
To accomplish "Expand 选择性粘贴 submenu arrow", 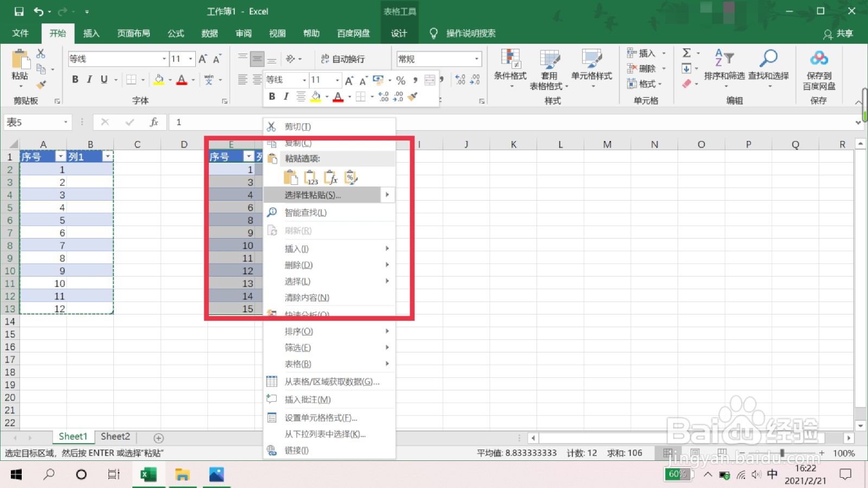I will tap(387, 195).
